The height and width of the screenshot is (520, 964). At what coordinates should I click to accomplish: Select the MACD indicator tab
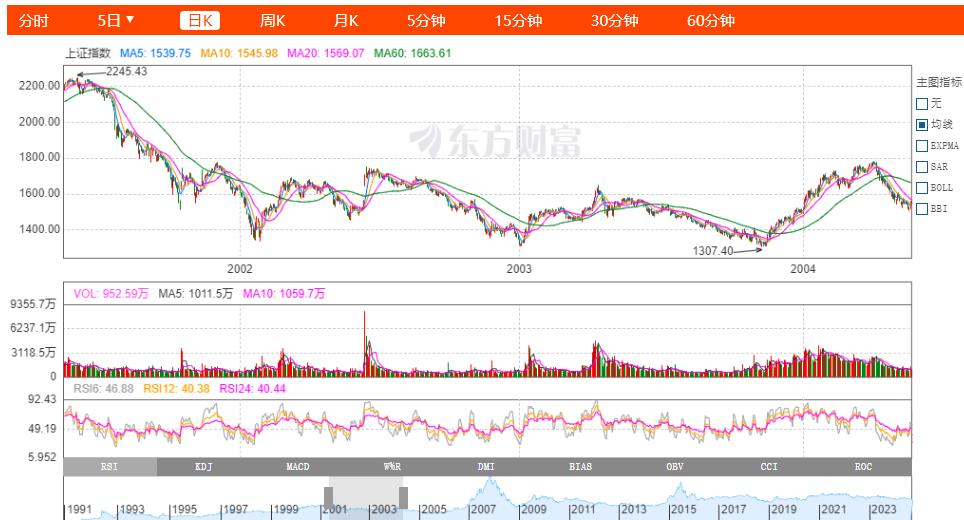point(298,467)
